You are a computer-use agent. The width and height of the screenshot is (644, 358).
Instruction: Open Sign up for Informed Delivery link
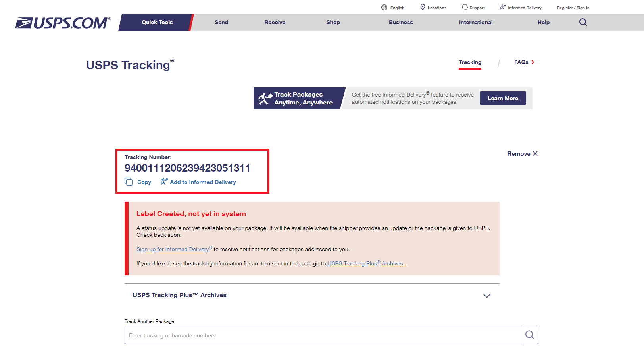pyautogui.click(x=173, y=249)
